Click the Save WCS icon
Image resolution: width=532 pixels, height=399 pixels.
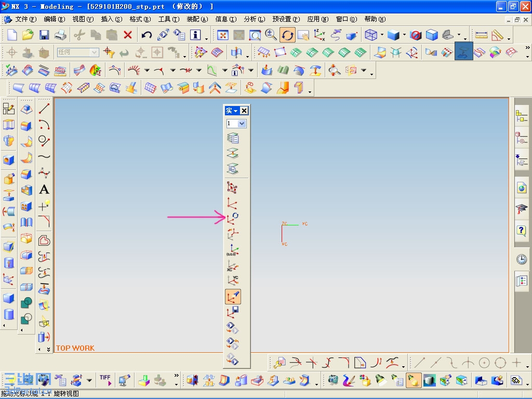click(x=233, y=312)
